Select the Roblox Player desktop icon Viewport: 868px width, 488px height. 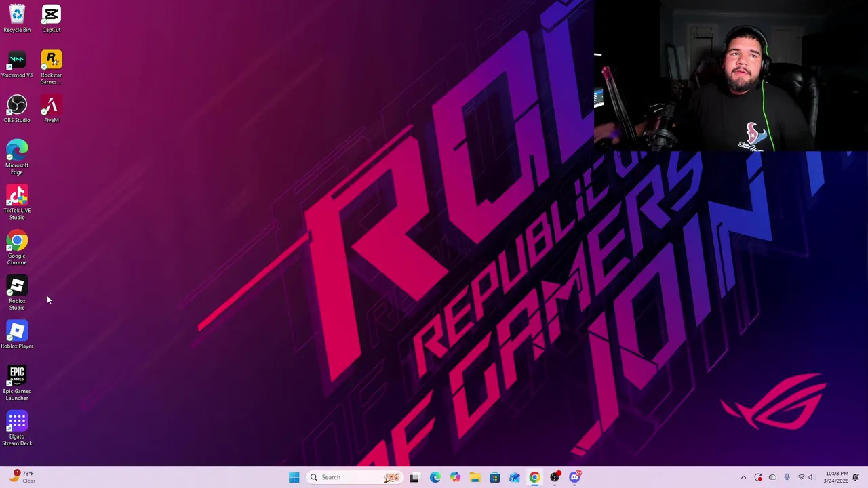(17, 335)
